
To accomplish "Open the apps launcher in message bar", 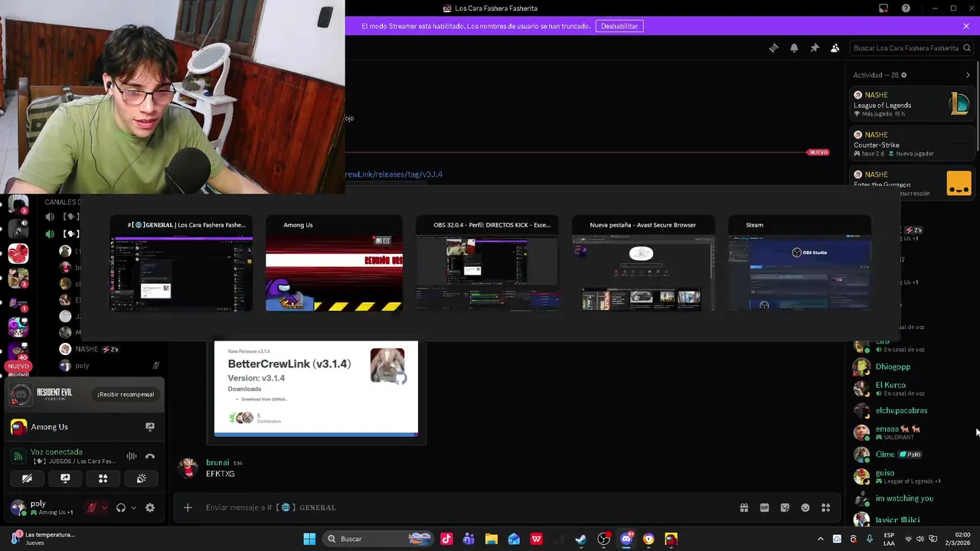I will [x=825, y=507].
